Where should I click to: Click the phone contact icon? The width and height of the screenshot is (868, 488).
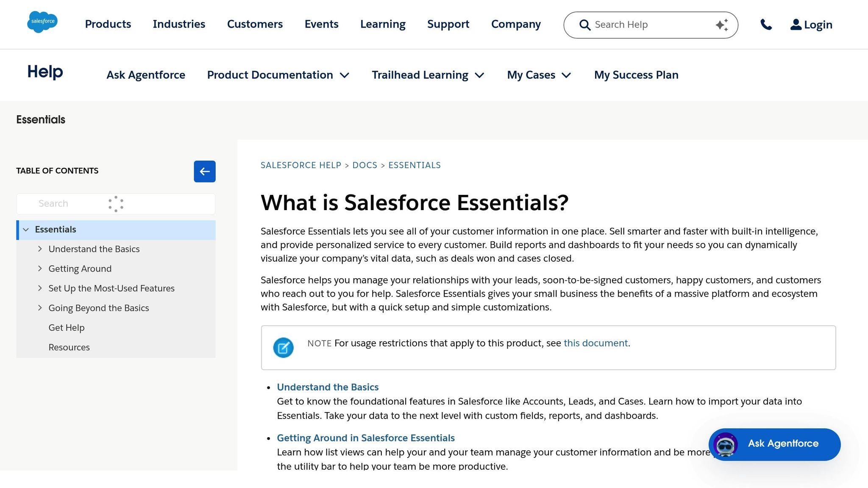[x=766, y=25]
